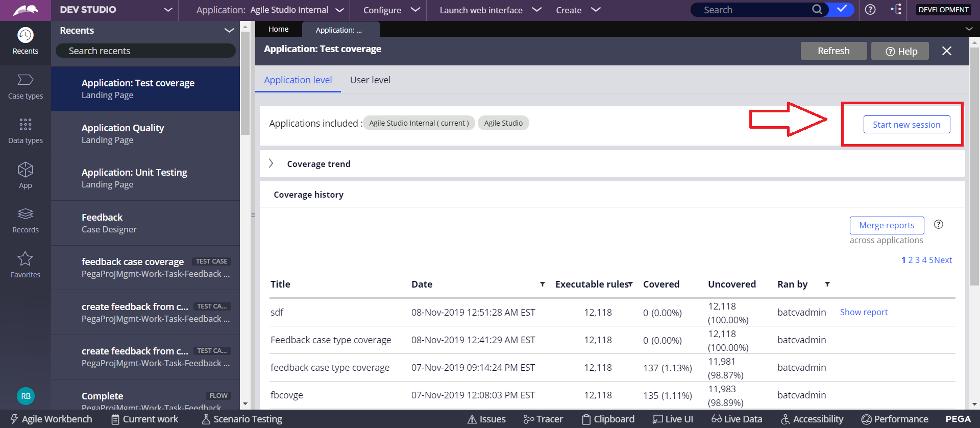The height and width of the screenshot is (428, 980).
Task: Open the Live Data tool
Action: [737, 419]
